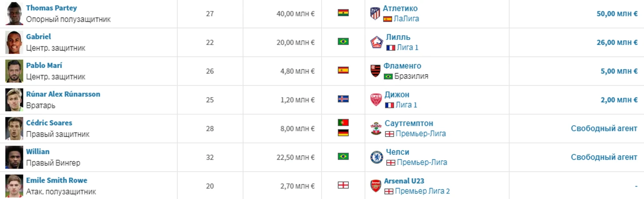
Task: Click the Ghana flag icon
Action: pos(343,13)
